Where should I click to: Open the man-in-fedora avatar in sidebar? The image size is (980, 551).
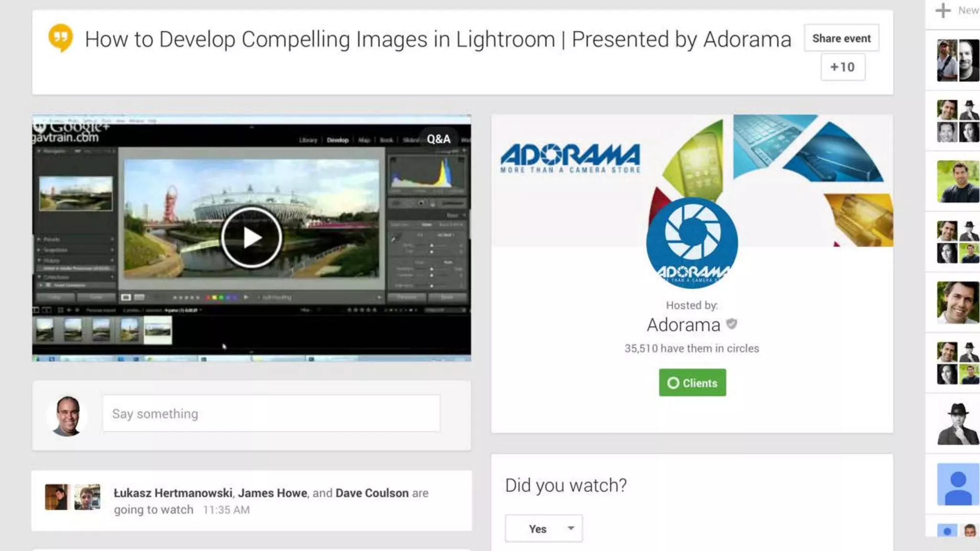tap(958, 424)
